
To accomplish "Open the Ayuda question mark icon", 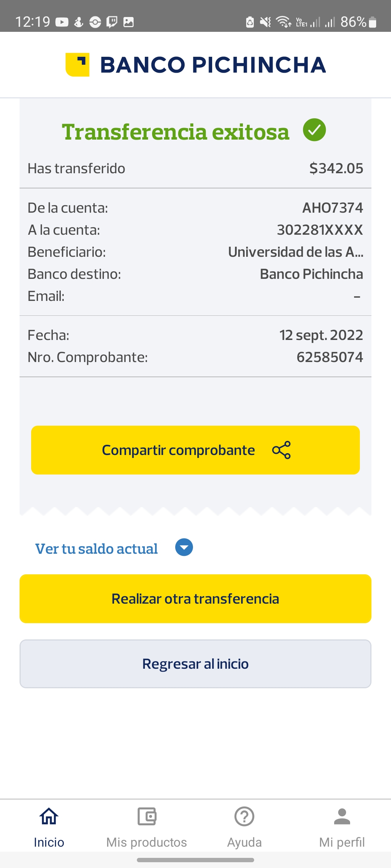I will pyautogui.click(x=244, y=816).
